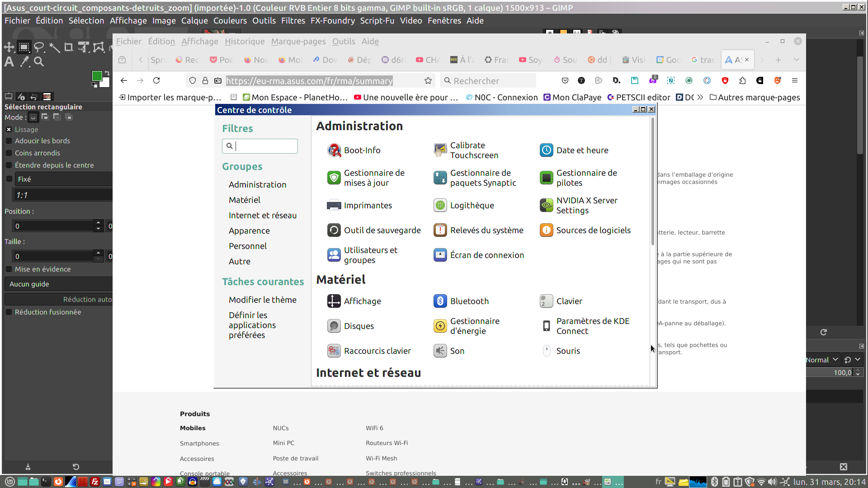
Task: Open the Aucun guide dropdown
Action: [x=59, y=284]
